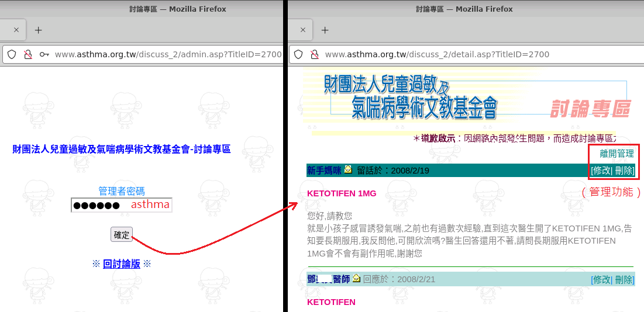
Task: Click the email icon next to 新手媽咪
Action: click(x=348, y=169)
